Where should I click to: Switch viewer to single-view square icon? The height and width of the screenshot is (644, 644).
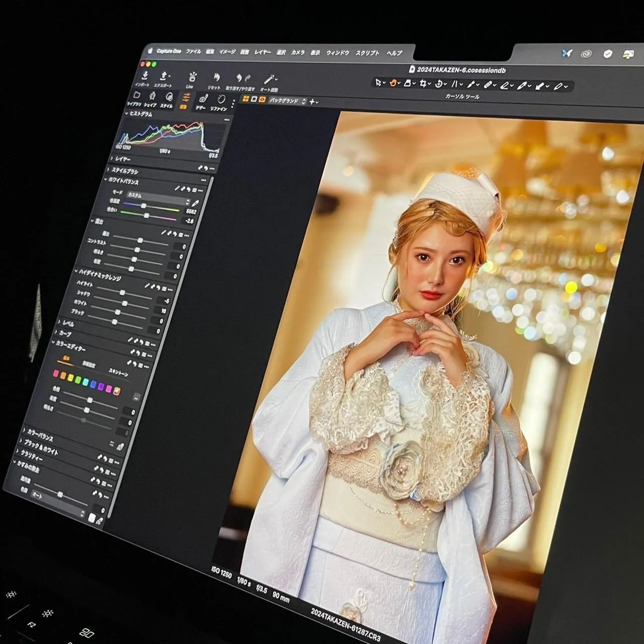(x=254, y=100)
